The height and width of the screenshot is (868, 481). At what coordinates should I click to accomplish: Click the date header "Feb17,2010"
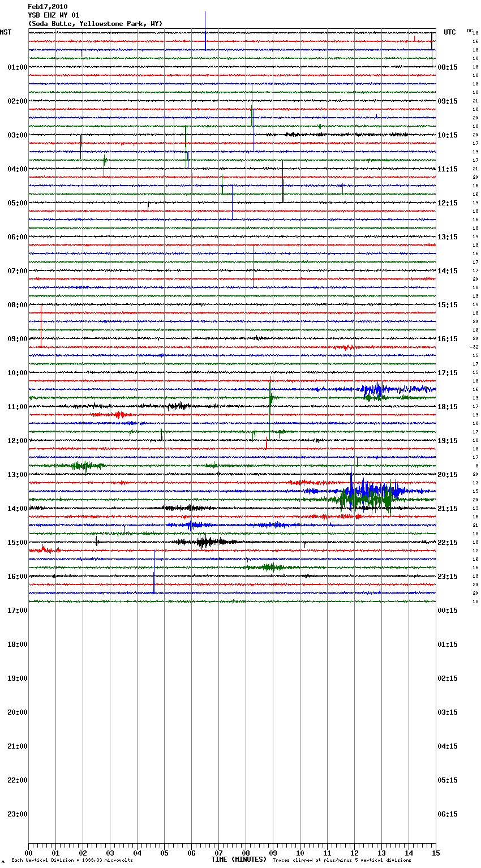click(x=48, y=7)
